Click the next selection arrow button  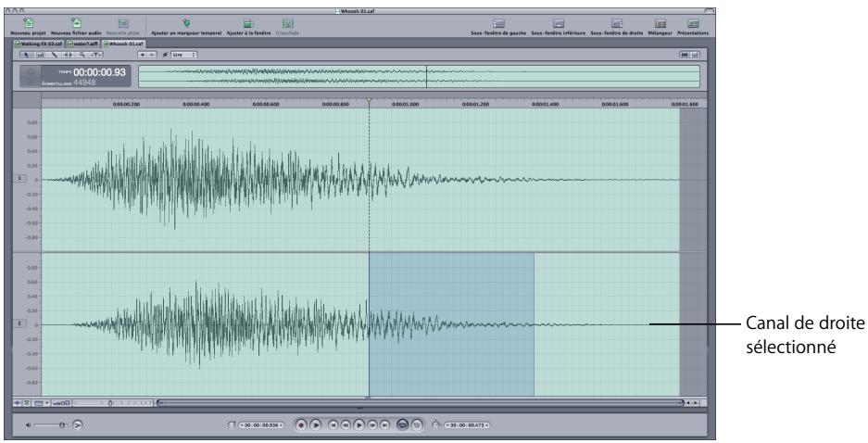point(152,55)
